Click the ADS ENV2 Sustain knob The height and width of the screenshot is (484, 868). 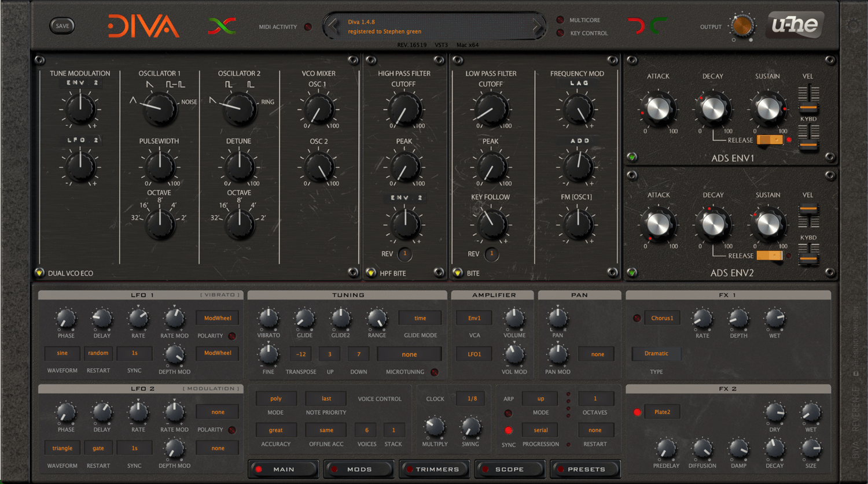pos(768,224)
